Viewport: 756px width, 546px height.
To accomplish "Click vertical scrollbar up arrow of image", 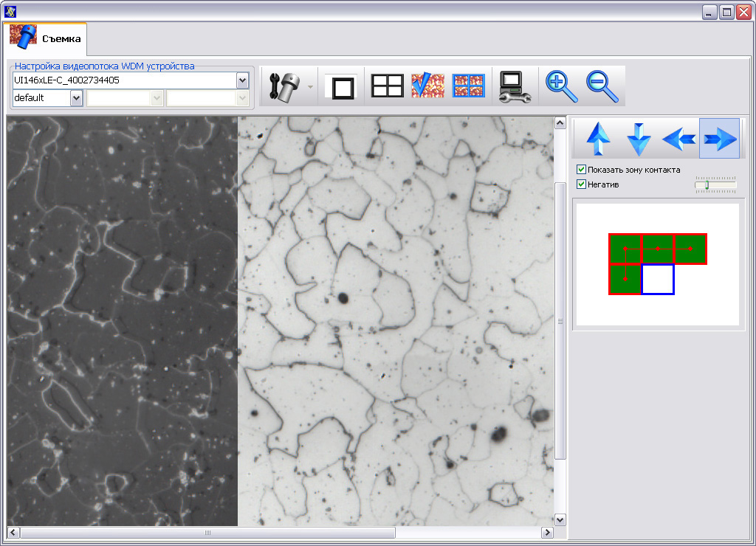I will [x=560, y=123].
